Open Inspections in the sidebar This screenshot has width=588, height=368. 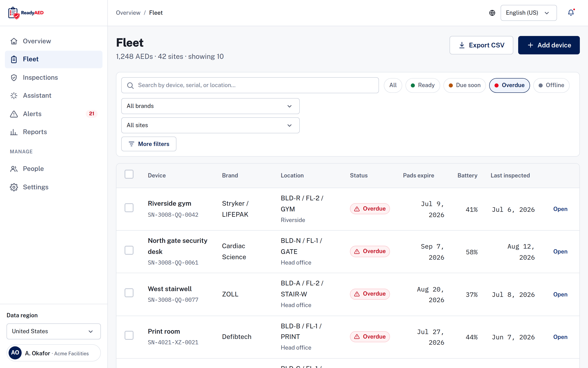(54, 77)
